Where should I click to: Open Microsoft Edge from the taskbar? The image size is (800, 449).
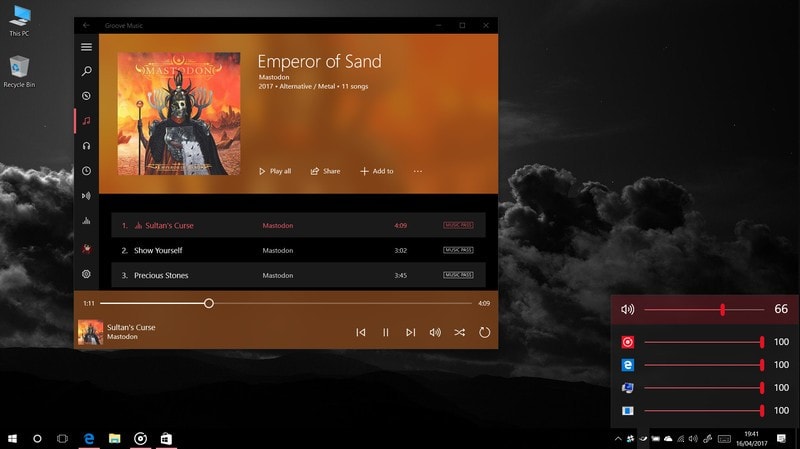coord(89,438)
